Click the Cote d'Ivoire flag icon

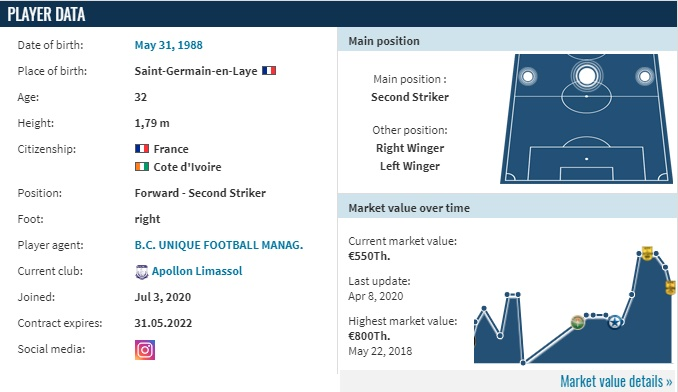pyautogui.click(x=142, y=166)
